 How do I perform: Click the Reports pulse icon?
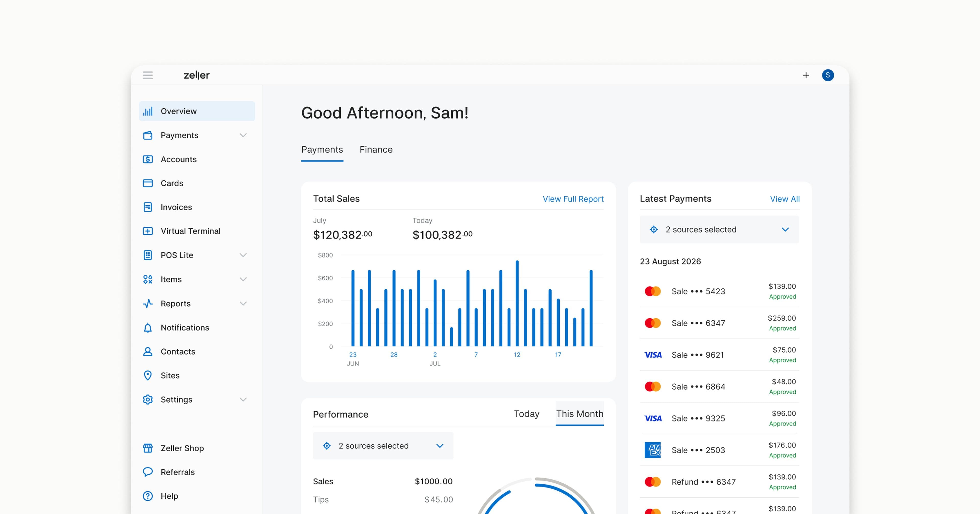coord(148,303)
